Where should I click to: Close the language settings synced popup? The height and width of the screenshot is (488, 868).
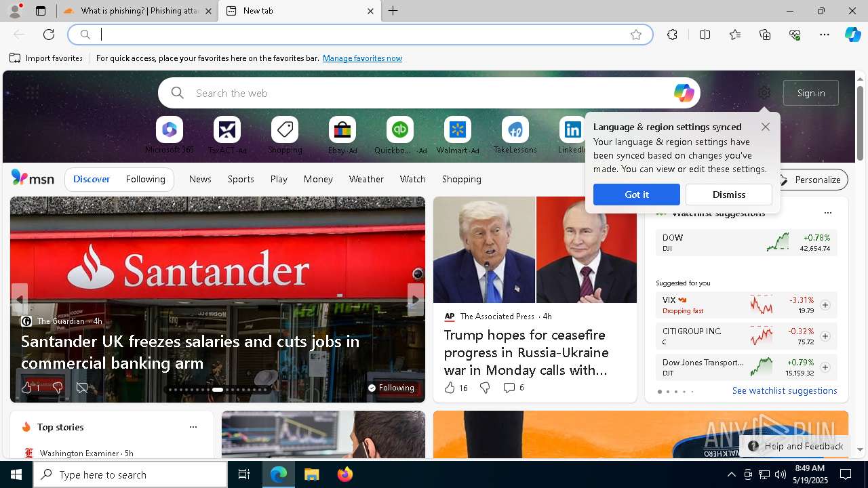pyautogui.click(x=766, y=127)
